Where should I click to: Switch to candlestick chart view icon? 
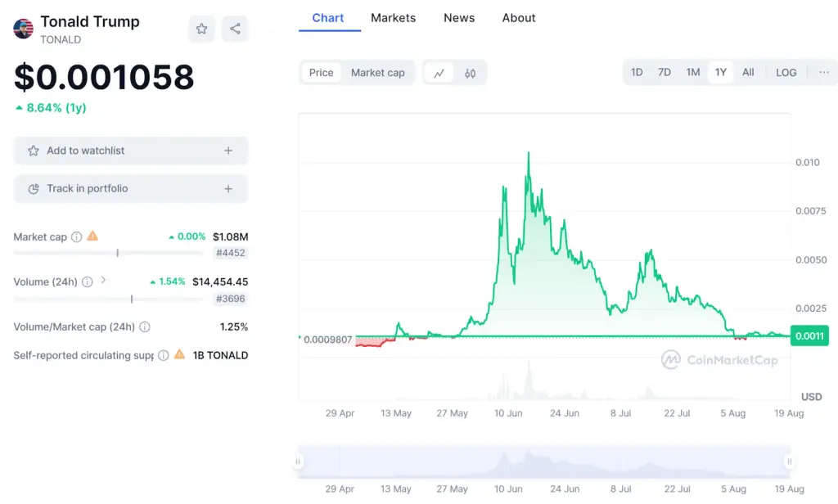click(470, 73)
